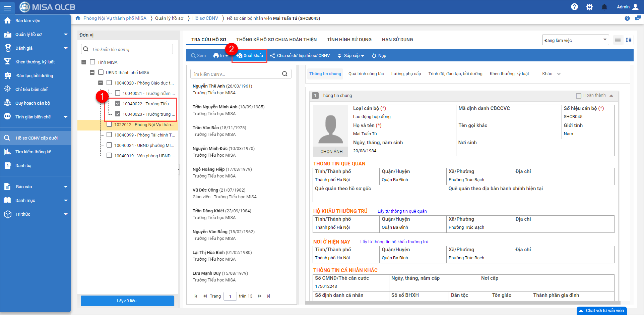This screenshot has height=315, width=644.
Task: Click the Nạp reload icon button
Action: (x=379, y=56)
